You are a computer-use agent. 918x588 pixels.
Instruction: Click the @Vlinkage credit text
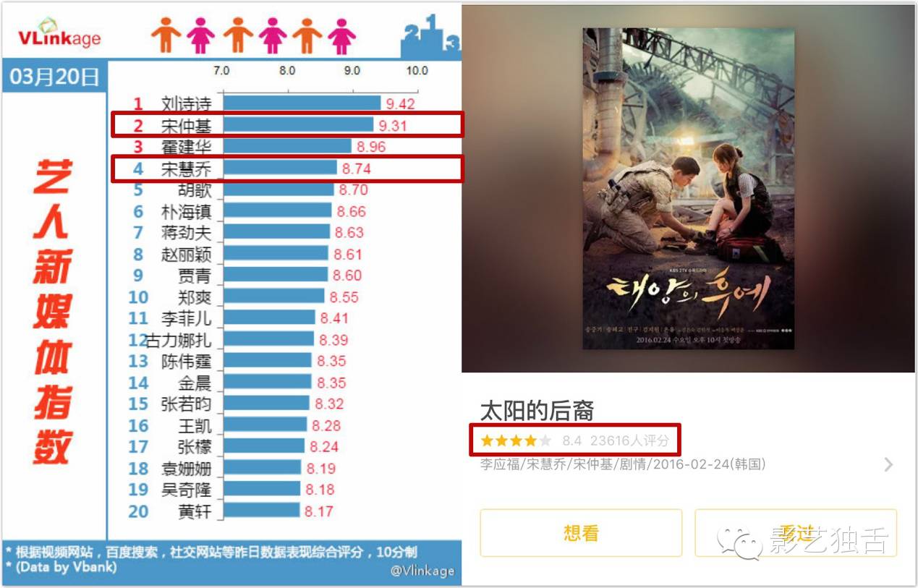coord(422,571)
